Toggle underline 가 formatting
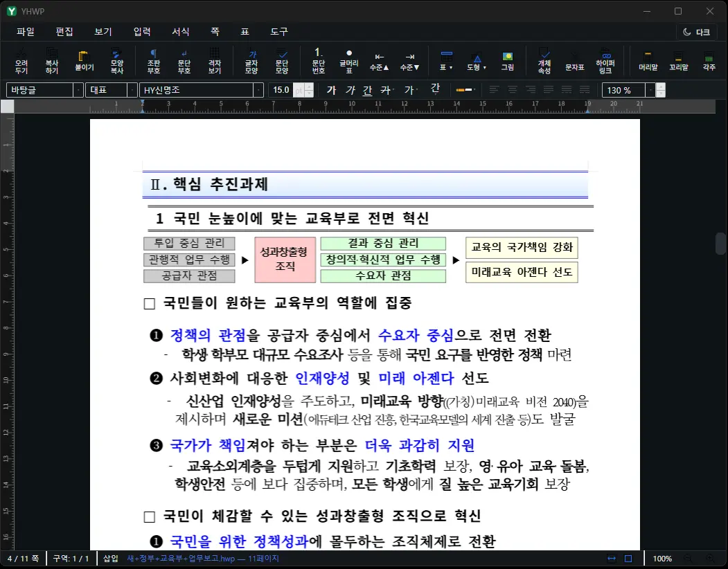 tap(367, 89)
